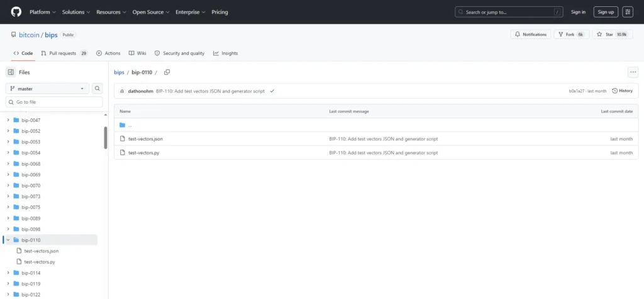Image resolution: width=644 pixels, height=299 pixels.
Task: Open the dathonohm author link
Action: point(142,91)
